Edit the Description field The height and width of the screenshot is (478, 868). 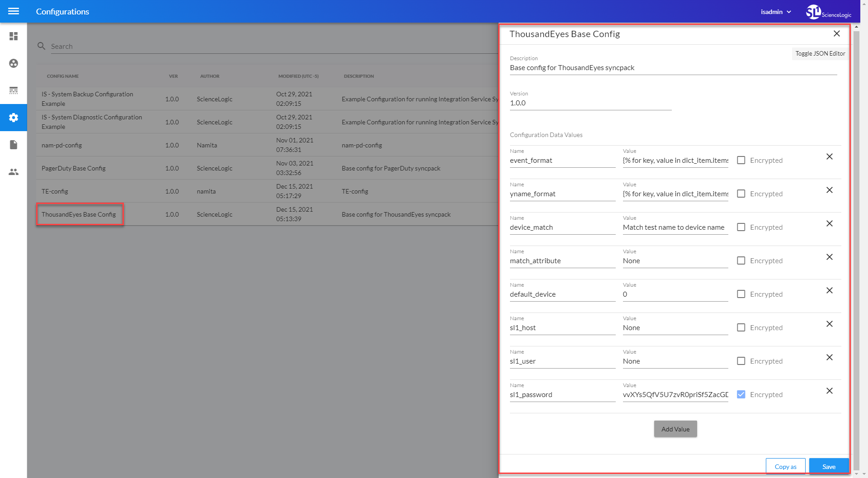click(673, 68)
